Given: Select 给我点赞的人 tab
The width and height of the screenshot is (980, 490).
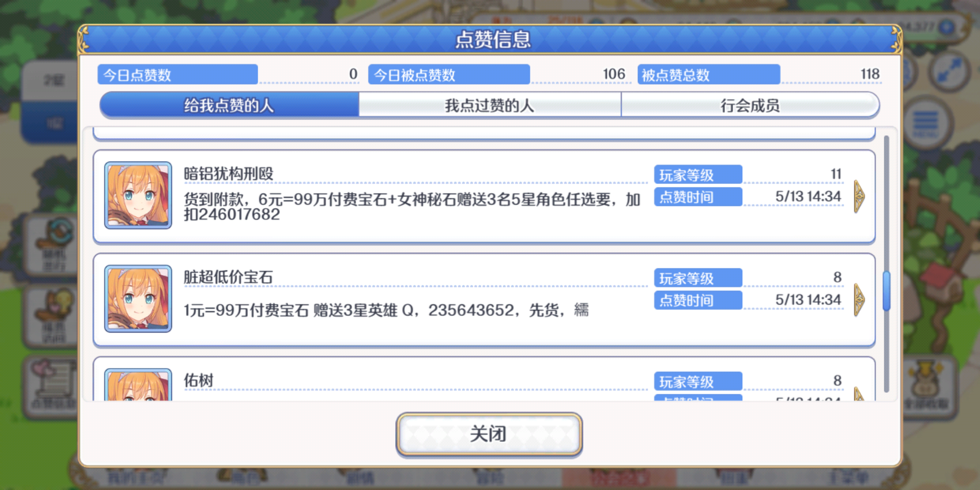Looking at the screenshot, I should (229, 105).
